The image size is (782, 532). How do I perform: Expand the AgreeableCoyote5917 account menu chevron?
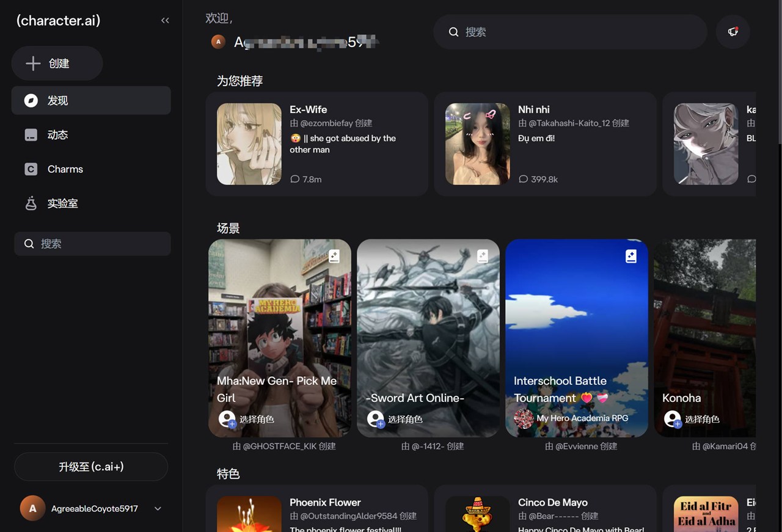pos(158,509)
